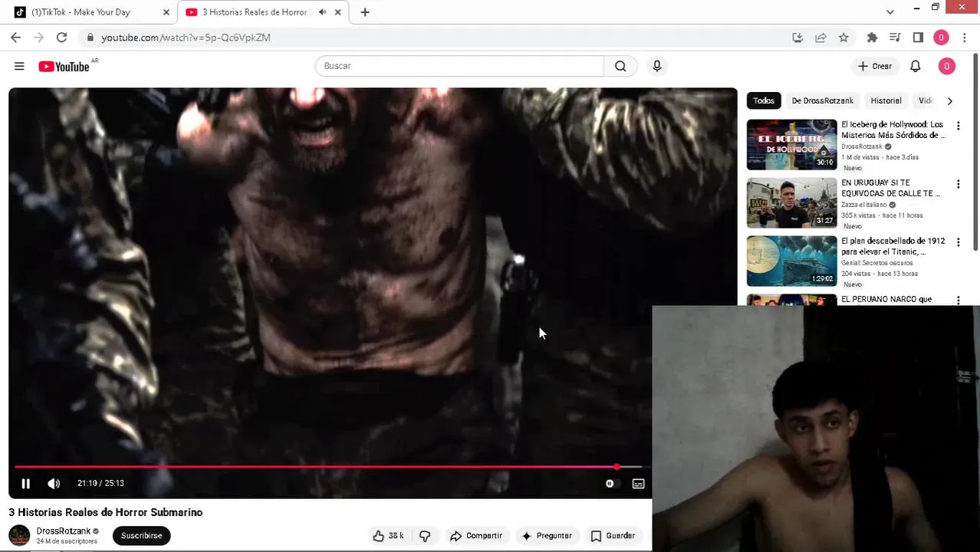The width and height of the screenshot is (980, 552).
Task: Pause the video
Action: [x=25, y=484]
